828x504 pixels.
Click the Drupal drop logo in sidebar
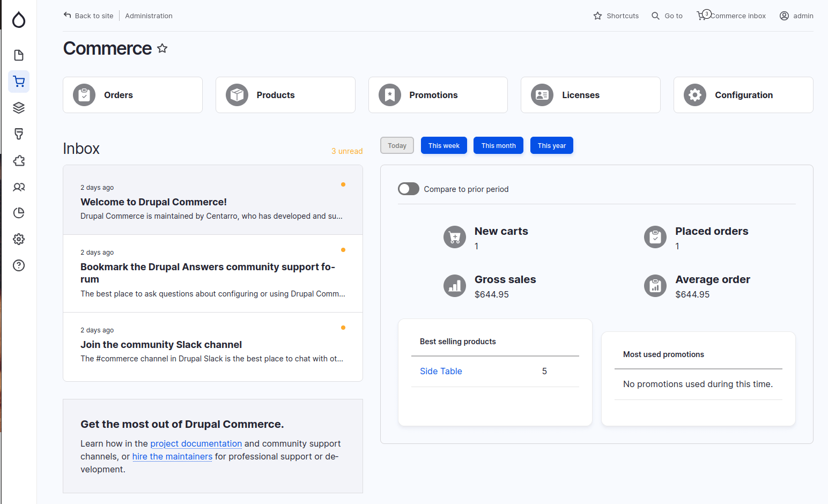[x=19, y=20]
